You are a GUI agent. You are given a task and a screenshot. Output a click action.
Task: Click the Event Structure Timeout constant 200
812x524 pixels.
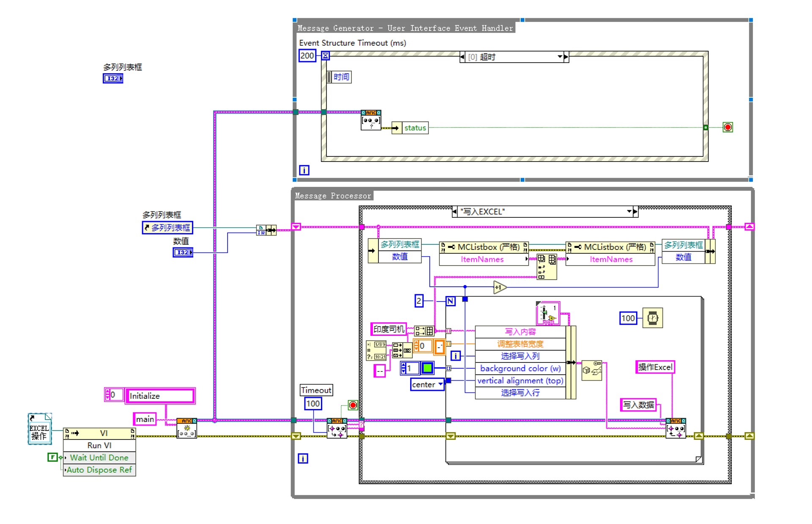coord(307,55)
